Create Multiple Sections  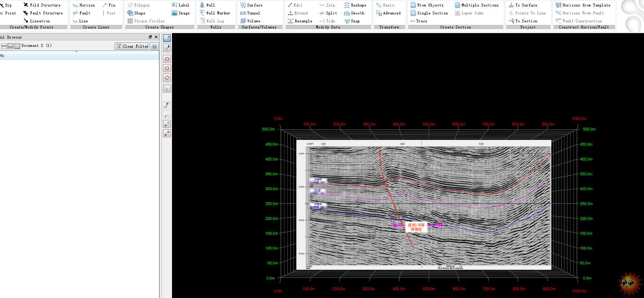pyautogui.click(x=476, y=5)
